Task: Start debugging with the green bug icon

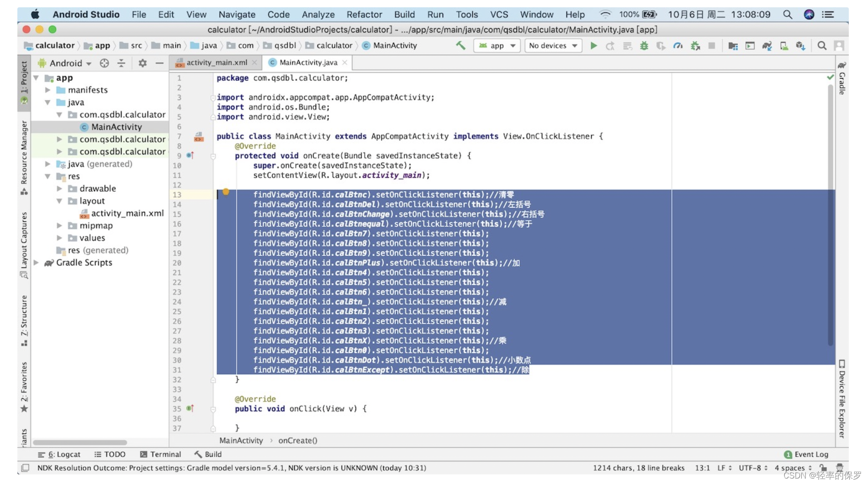Action: pyautogui.click(x=644, y=46)
